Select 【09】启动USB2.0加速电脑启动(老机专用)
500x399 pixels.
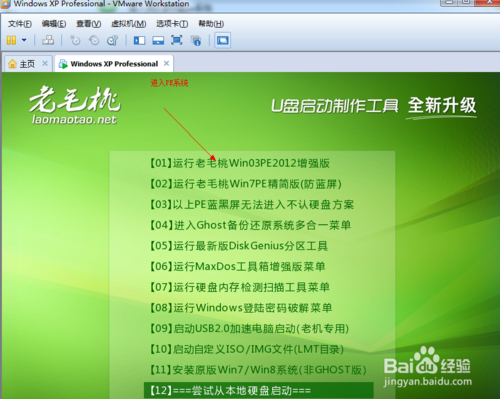[249, 329]
